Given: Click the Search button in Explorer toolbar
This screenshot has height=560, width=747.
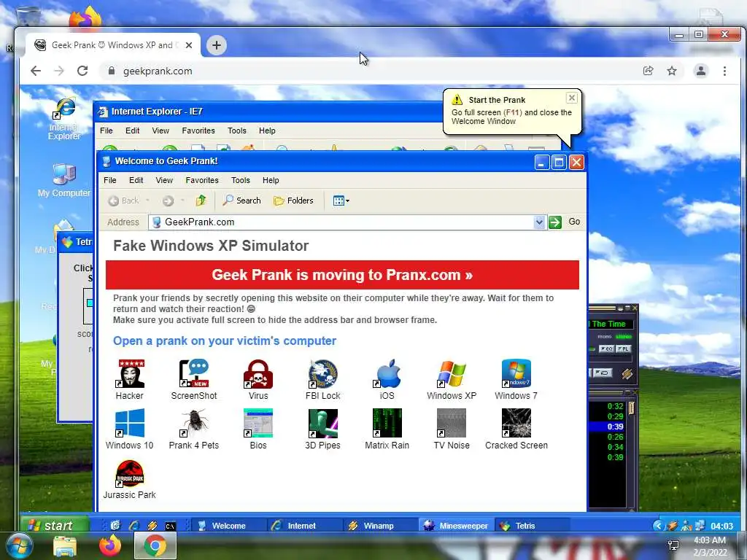Looking at the screenshot, I should click(x=242, y=201).
